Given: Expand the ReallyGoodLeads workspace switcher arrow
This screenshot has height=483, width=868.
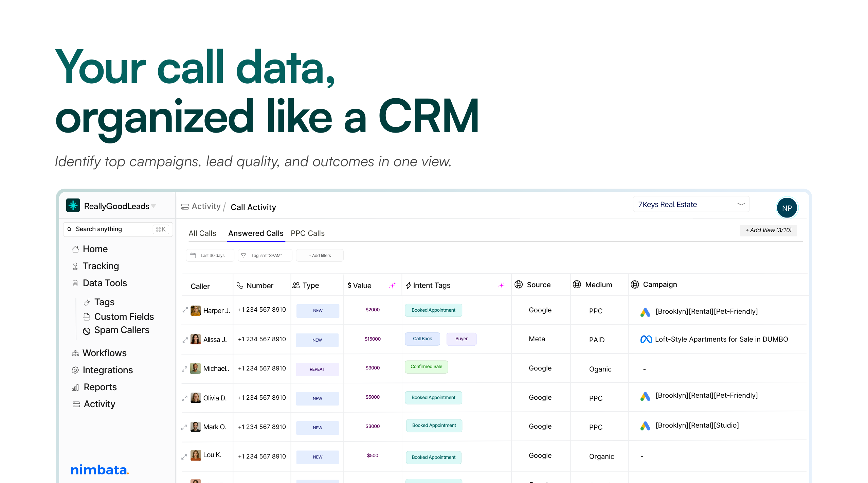Looking at the screenshot, I should pos(153,206).
